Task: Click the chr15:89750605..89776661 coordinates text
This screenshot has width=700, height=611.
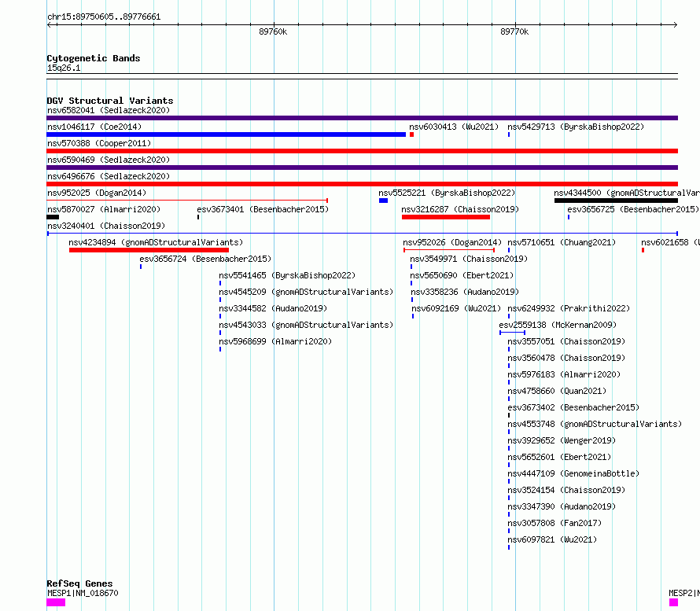Action: 104,17
